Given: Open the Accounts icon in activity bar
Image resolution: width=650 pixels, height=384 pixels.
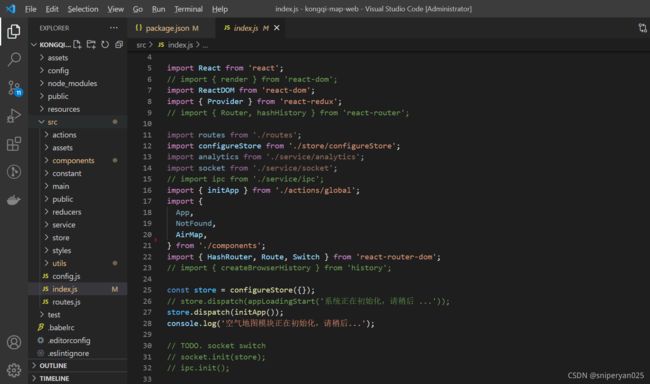Looking at the screenshot, I should 14,342.
